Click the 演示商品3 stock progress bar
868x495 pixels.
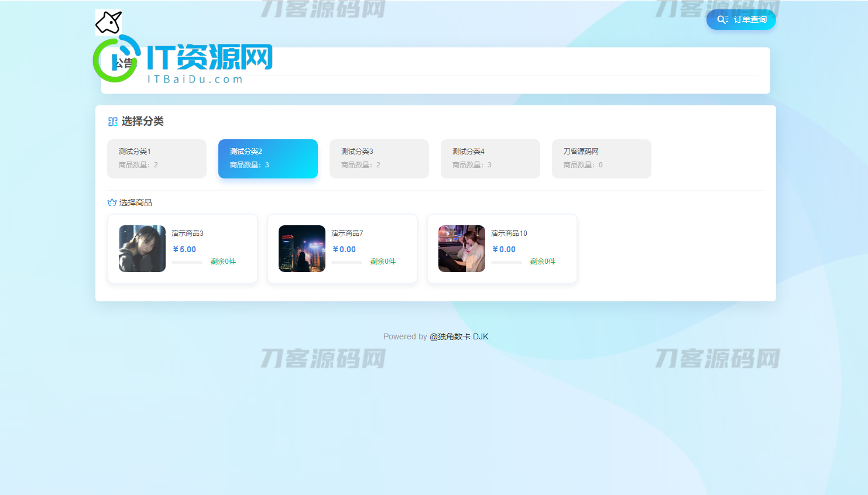[187, 262]
